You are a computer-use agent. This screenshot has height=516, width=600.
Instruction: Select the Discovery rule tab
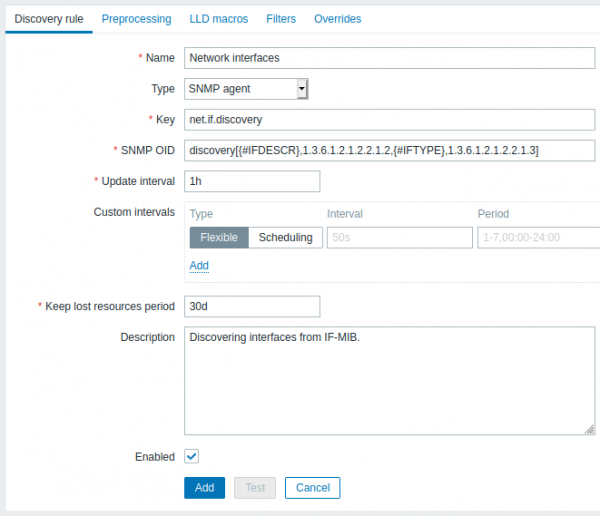tap(49, 19)
